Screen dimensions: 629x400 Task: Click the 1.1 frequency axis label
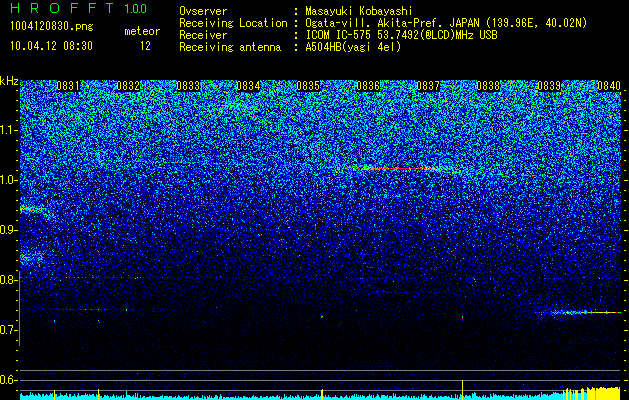(8, 130)
